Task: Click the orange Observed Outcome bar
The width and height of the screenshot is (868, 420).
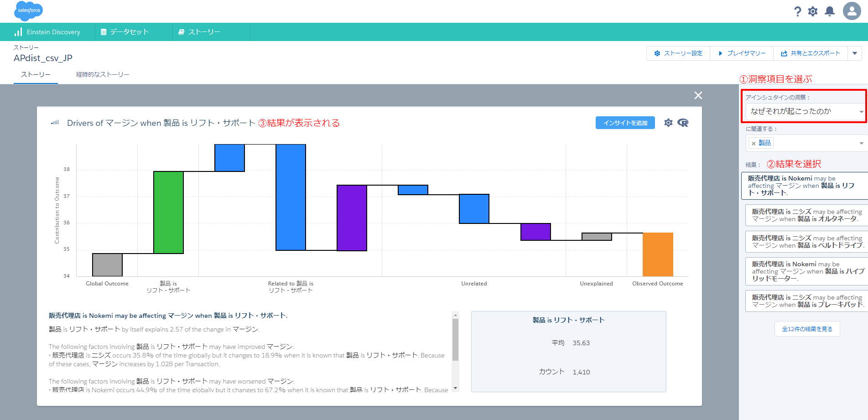Action: tap(658, 254)
